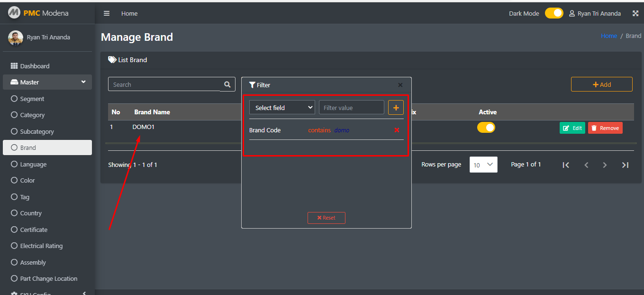
Task: Close the Filter popup
Action: click(400, 85)
